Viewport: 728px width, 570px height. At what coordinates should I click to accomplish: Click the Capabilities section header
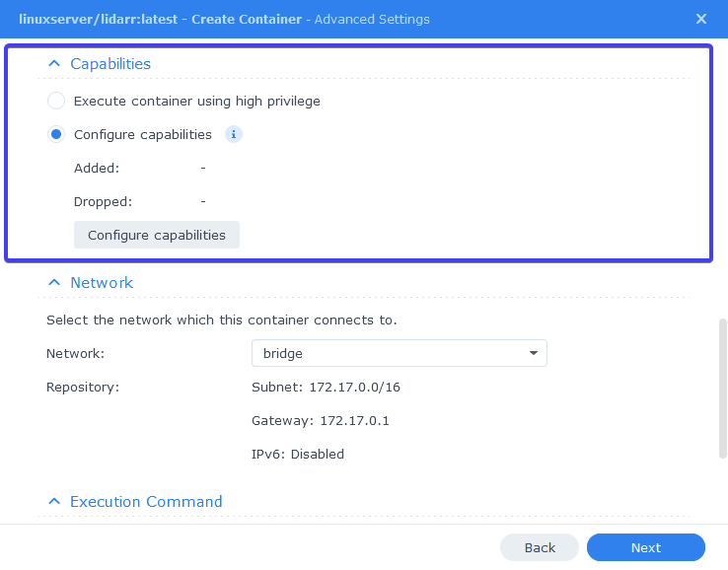110,63
